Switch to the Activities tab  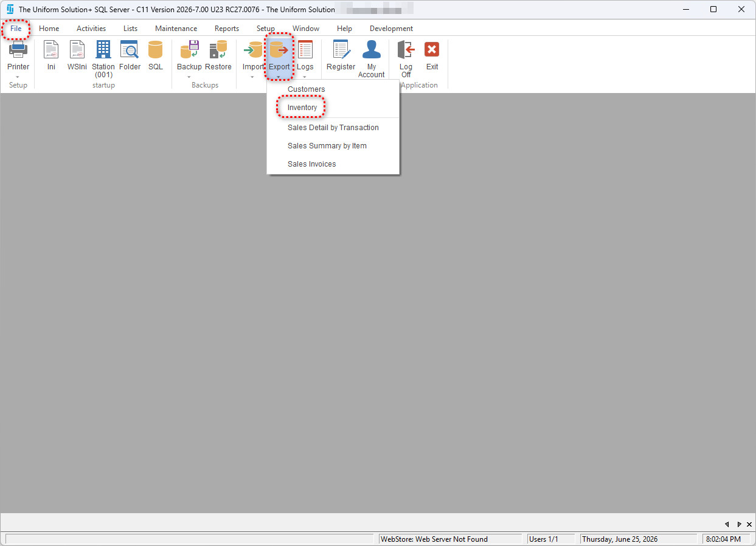click(91, 29)
